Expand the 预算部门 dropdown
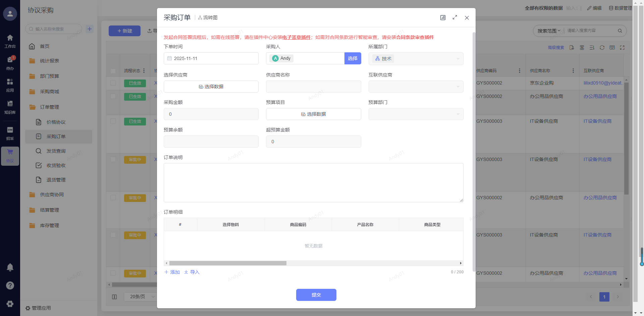This screenshot has width=644, height=316. coord(416,114)
